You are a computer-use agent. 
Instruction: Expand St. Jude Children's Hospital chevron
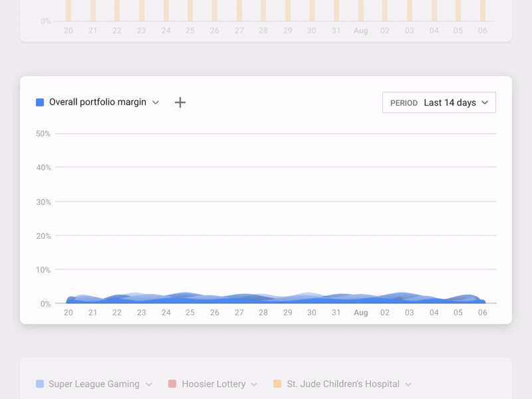[408, 384]
